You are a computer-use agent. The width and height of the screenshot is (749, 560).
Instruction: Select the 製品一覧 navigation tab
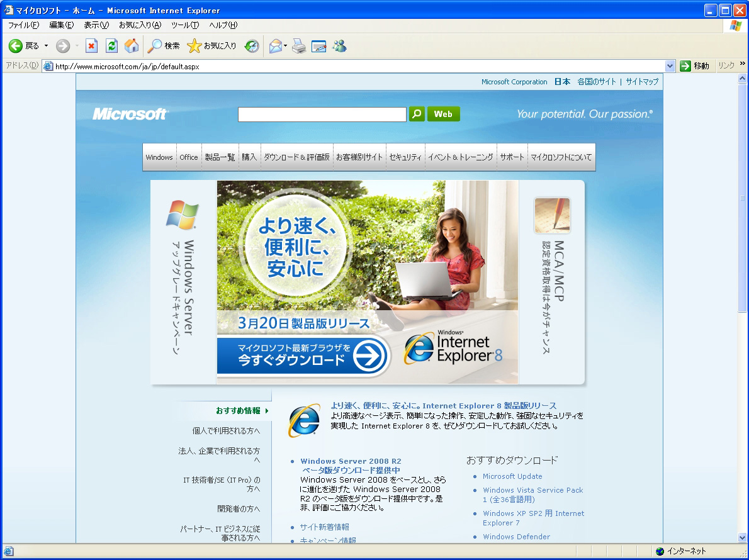point(220,157)
